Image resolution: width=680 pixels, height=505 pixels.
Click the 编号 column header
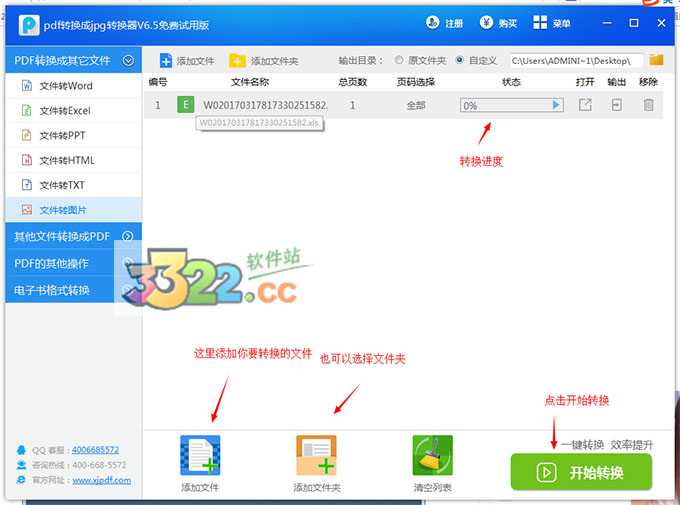[x=157, y=82]
